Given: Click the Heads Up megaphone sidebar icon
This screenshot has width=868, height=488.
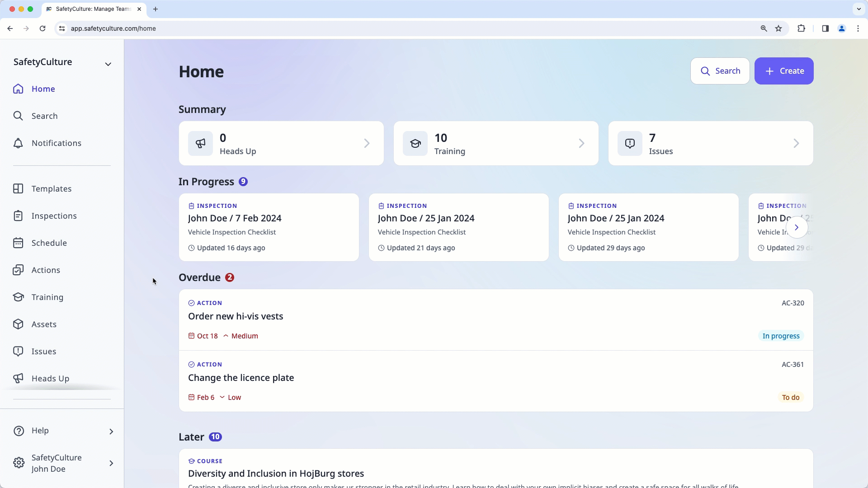Looking at the screenshot, I should point(18,379).
